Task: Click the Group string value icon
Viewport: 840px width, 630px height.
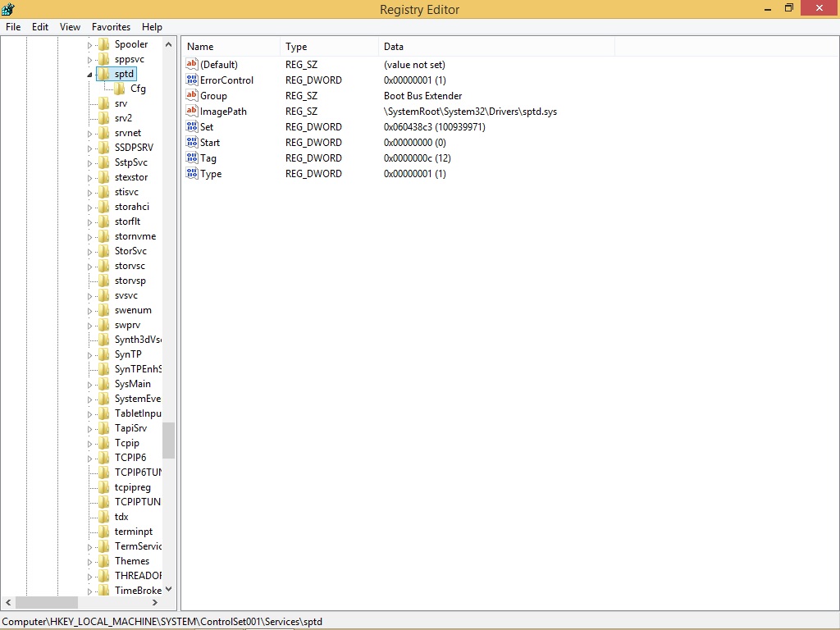Action: [192, 96]
